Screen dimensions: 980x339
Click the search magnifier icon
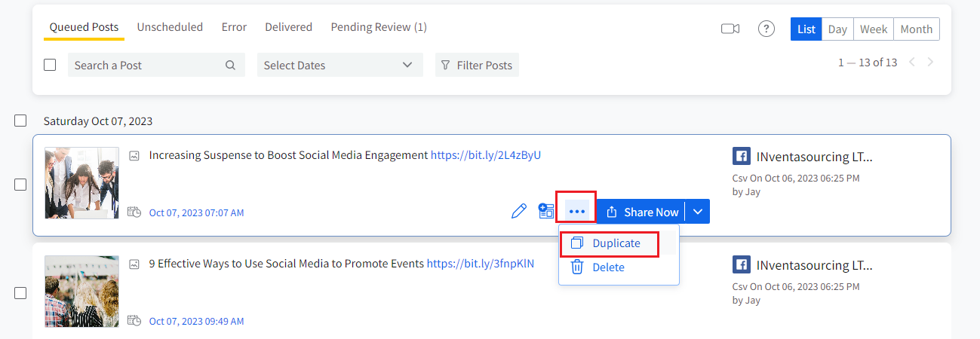coord(230,66)
